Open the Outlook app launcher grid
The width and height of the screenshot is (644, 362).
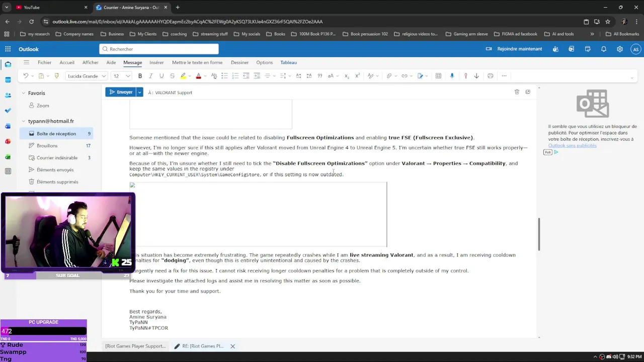point(8,49)
